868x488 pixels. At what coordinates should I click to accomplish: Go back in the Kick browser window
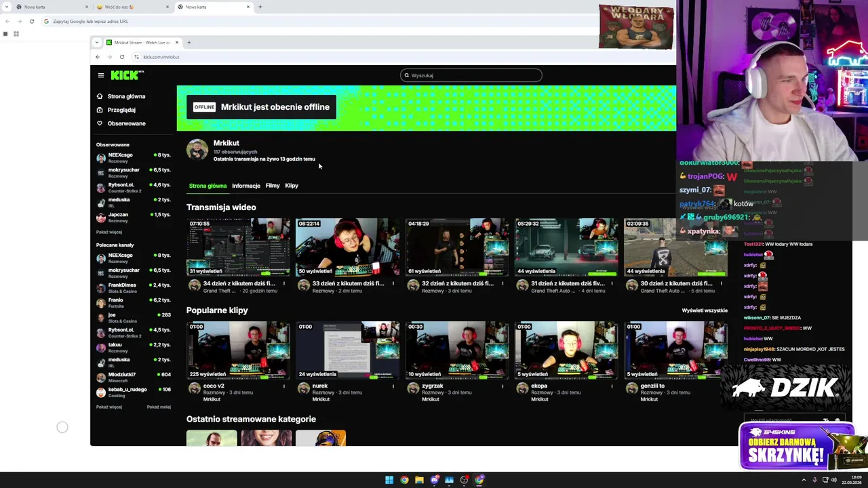coord(98,57)
